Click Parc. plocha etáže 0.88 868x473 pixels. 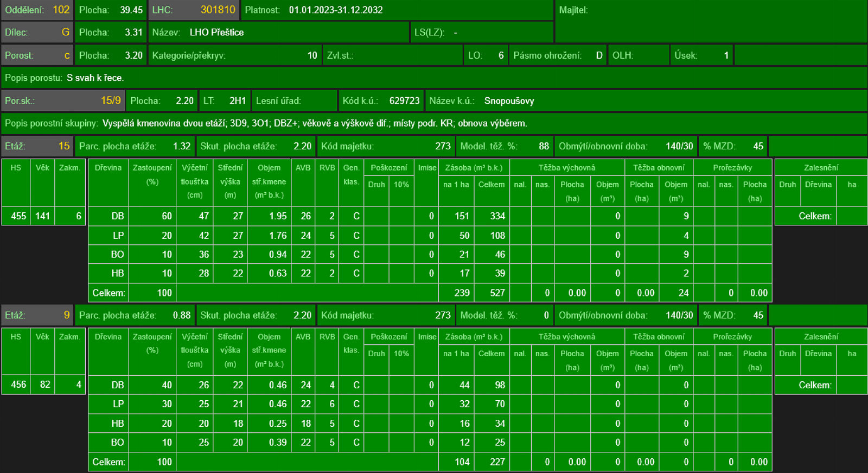point(182,315)
